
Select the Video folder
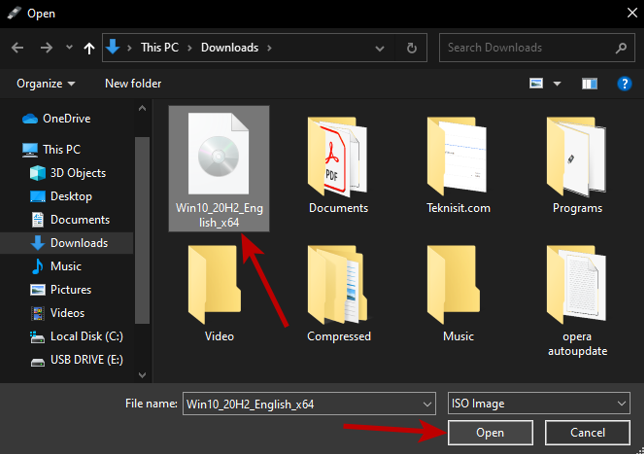tap(219, 294)
